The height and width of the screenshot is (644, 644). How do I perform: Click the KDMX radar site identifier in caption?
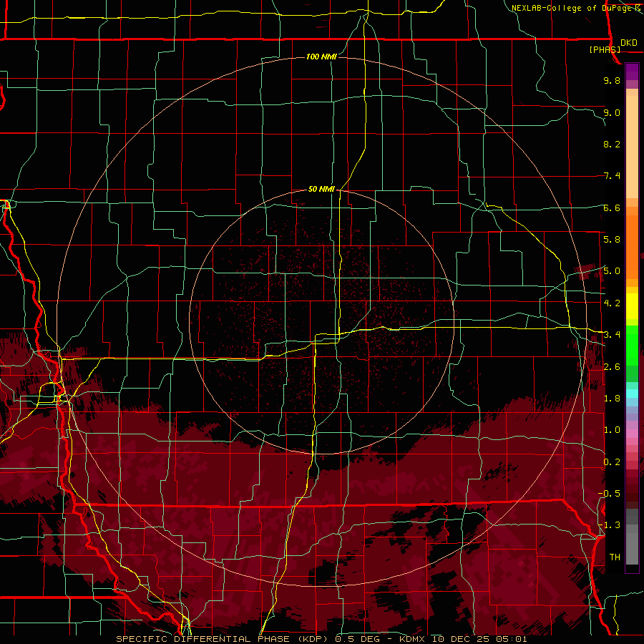click(412, 639)
